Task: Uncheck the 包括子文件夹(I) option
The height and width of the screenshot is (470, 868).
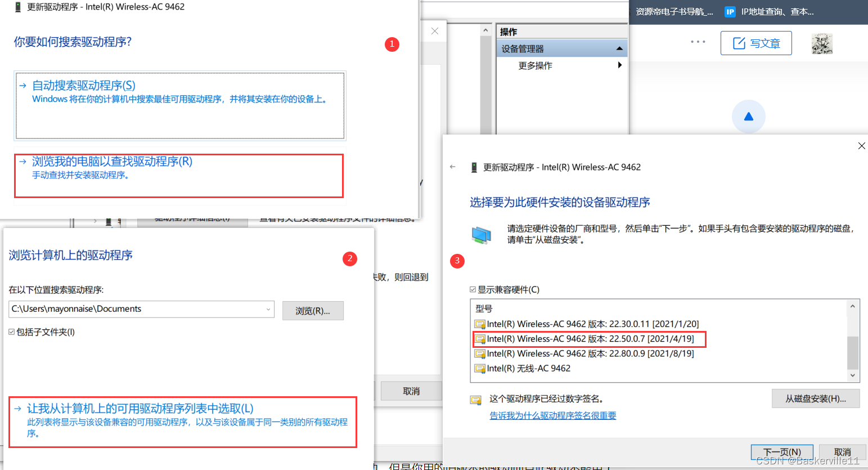Action: 12,332
